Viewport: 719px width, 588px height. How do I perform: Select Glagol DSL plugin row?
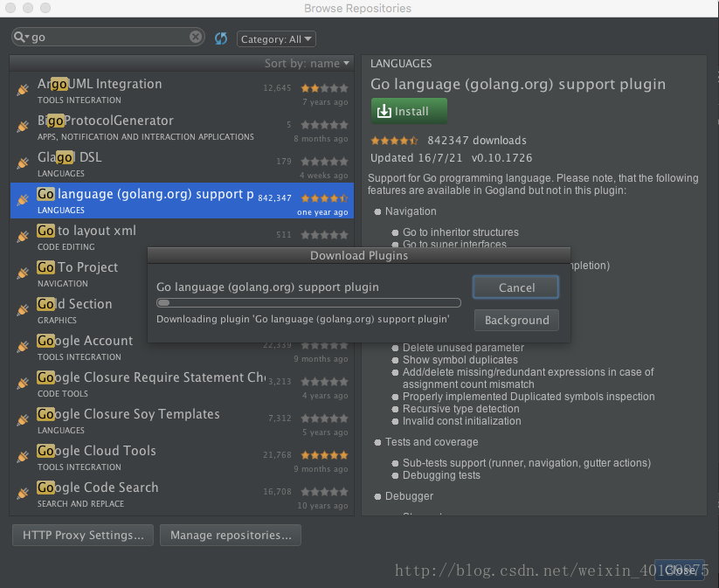click(182, 163)
